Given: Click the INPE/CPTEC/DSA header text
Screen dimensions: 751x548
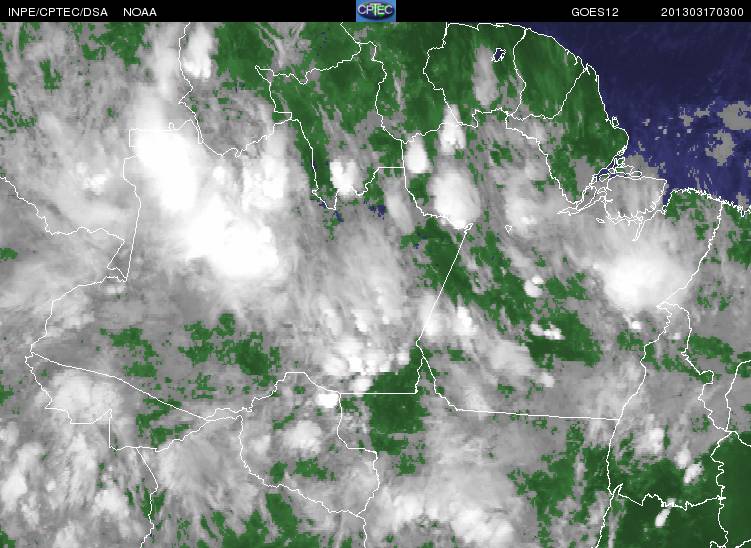Looking at the screenshot, I should [x=58, y=12].
